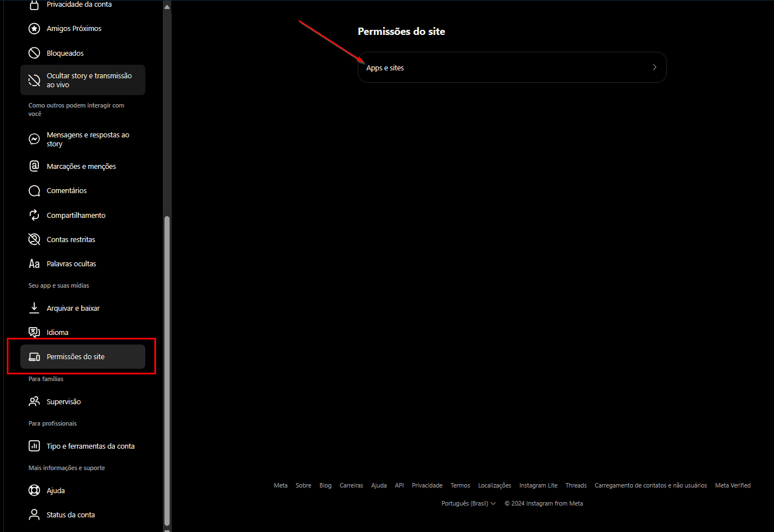The width and height of the screenshot is (774, 532).
Task: Click the @ icon for Marcações e menções
Action: pyautogui.click(x=34, y=166)
